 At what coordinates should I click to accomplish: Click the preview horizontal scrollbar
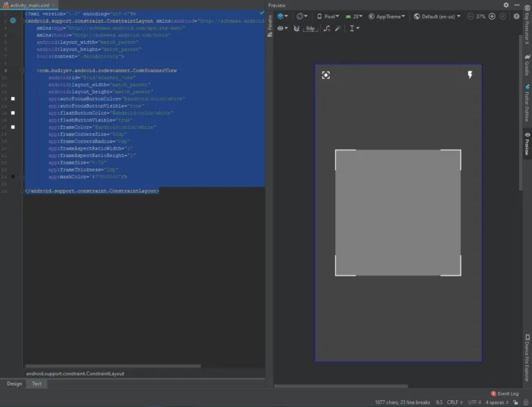[341, 386]
